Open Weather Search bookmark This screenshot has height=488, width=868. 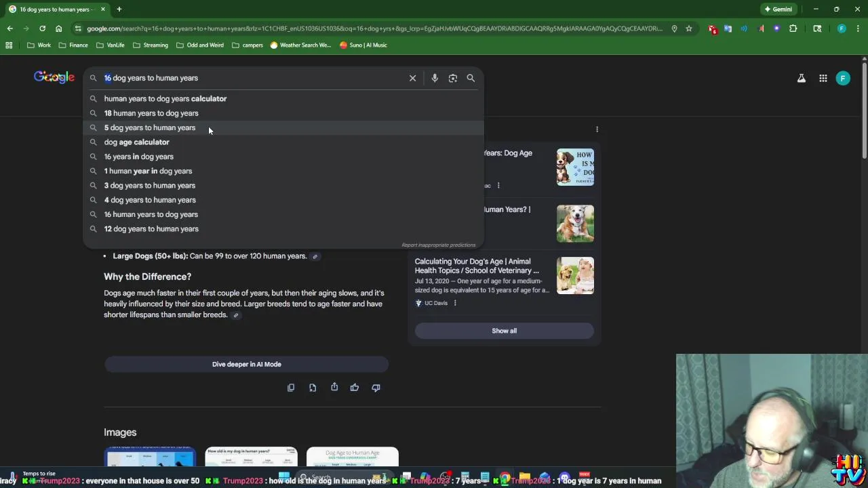[300, 45]
